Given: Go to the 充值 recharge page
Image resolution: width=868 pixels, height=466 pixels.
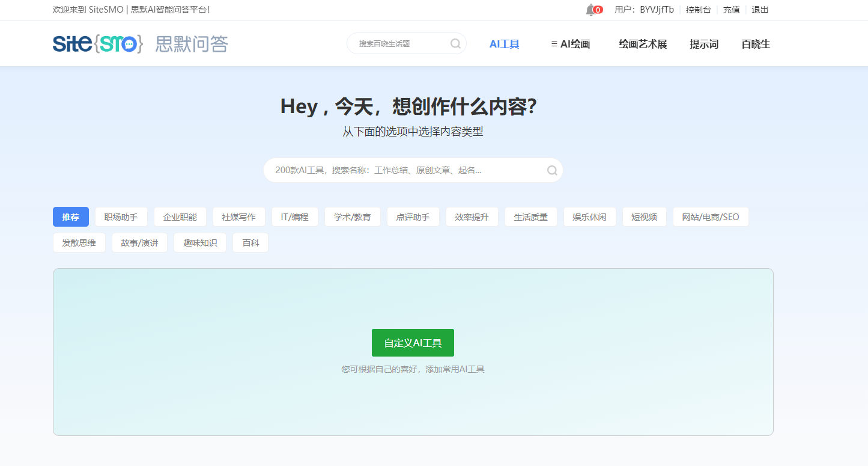Looking at the screenshot, I should click(731, 10).
